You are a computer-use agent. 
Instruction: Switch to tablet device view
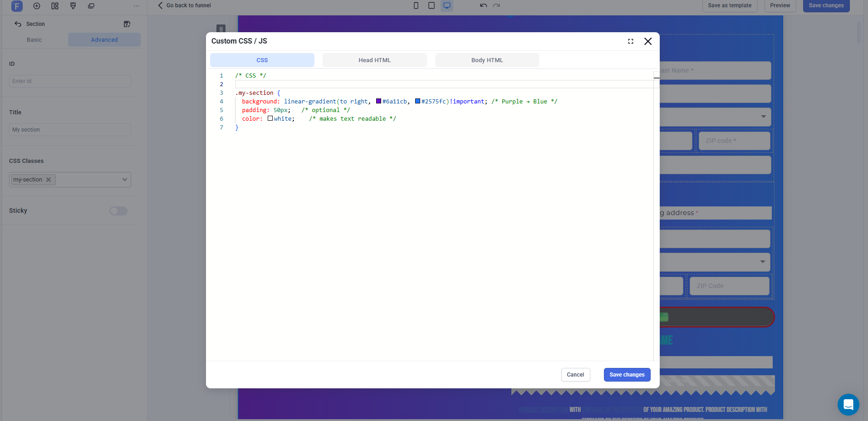pos(432,5)
